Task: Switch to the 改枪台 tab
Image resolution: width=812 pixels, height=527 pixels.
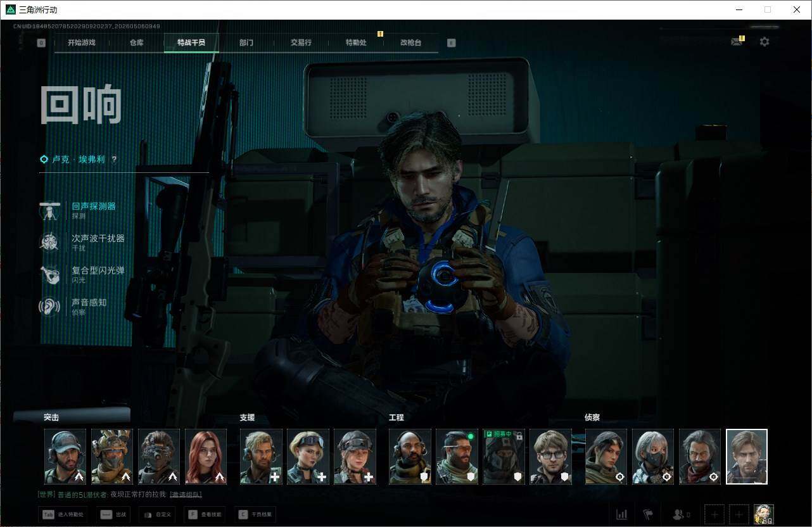Action: [x=410, y=43]
